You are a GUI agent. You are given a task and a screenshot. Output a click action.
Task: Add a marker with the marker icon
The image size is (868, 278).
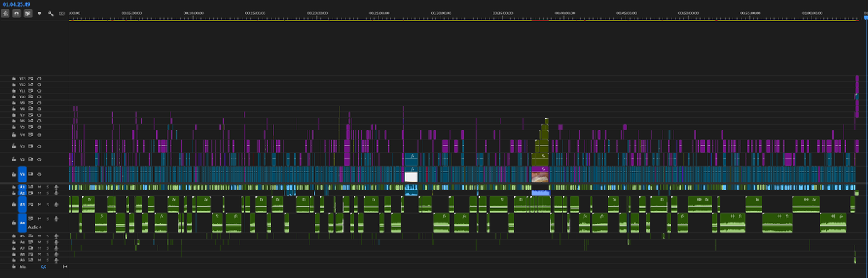point(39,13)
